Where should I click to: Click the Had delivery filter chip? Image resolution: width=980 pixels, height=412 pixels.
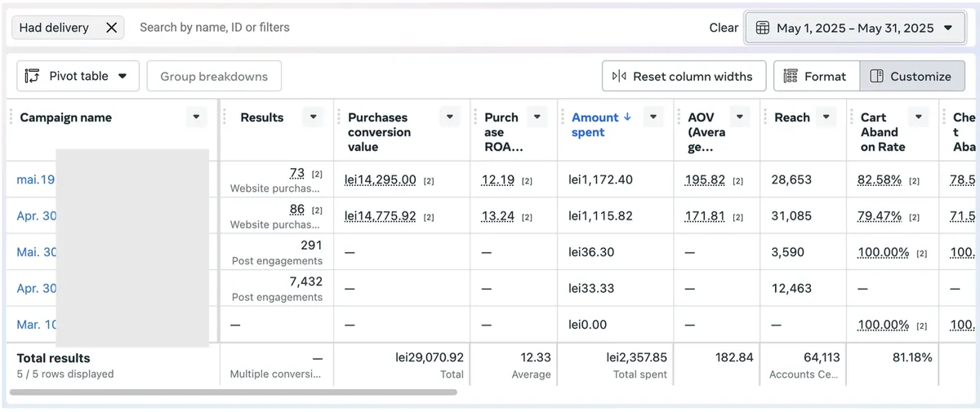pos(68,28)
